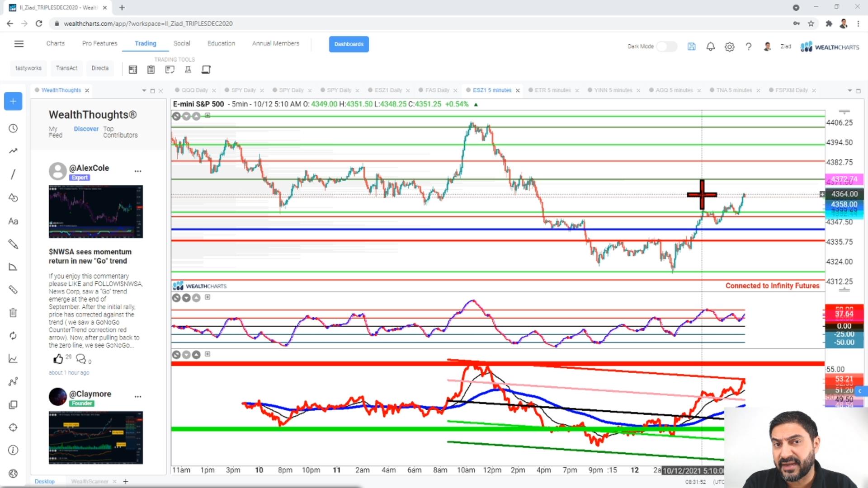Screen dimensions: 868x488
Task: Select the Aa text annotation tool
Action: point(13,221)
